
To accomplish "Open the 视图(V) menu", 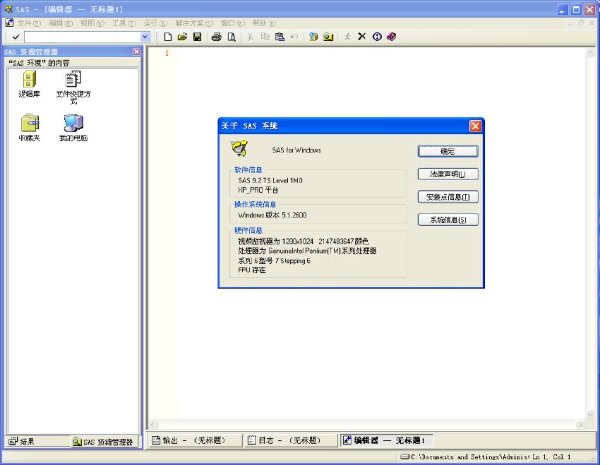I will point(92,23).
